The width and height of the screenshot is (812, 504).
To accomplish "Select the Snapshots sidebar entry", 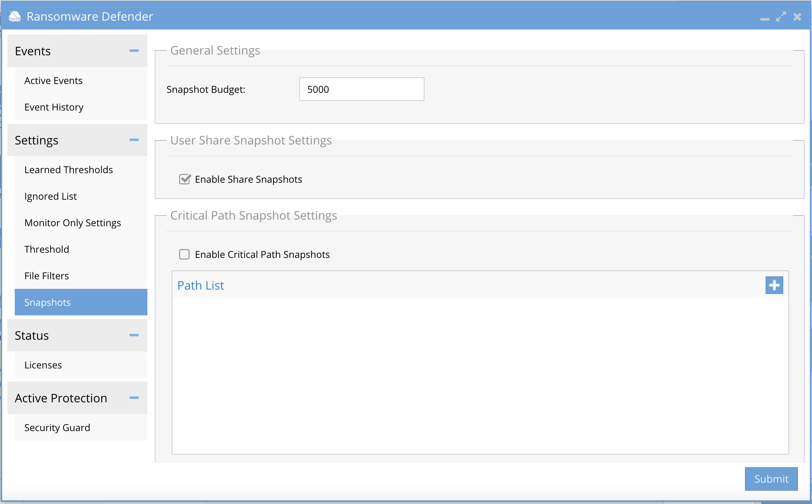I will click(48, 302).
